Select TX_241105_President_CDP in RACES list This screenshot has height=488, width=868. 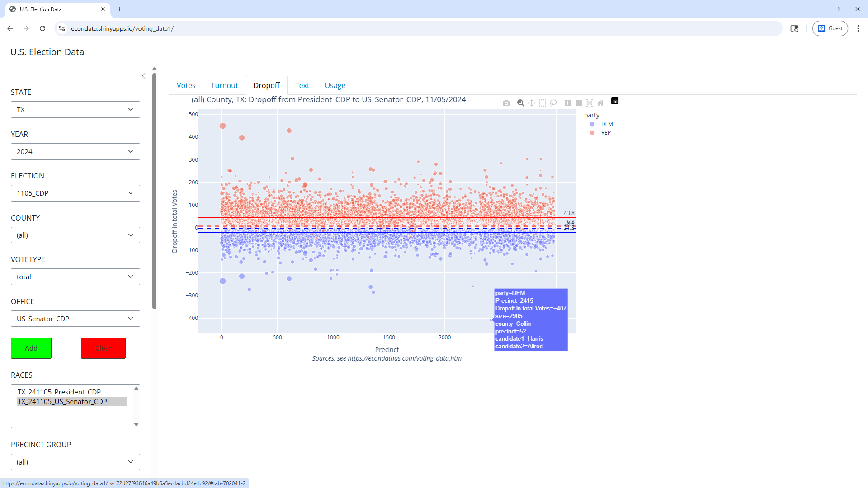click(x=59, y=392)
